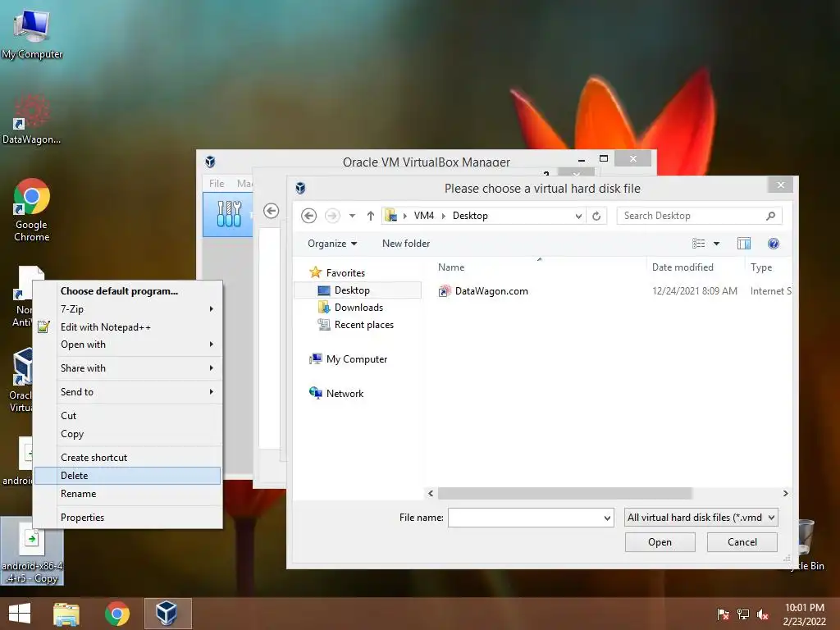Click New folder button
The image size is (840, 630).
point(405,243)
